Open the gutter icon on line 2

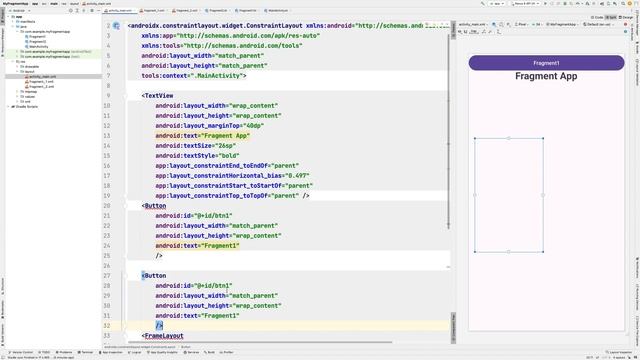pyautogui.click(x=116, y=26)
